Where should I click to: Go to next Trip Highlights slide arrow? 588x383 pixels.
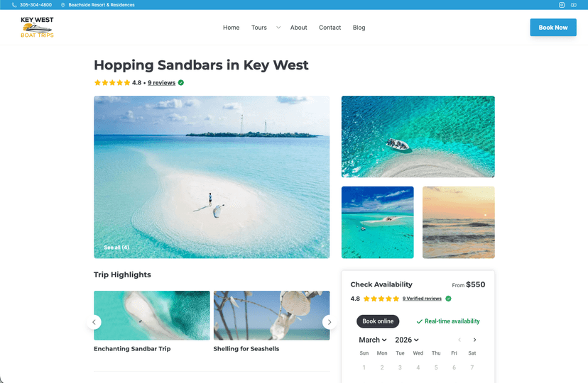[x=330, y=322]
